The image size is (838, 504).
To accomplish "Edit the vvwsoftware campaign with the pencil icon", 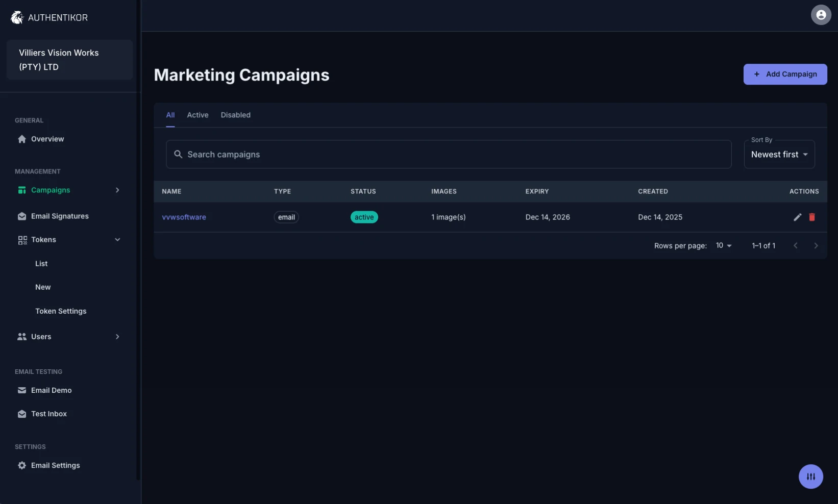I will 797,217.
